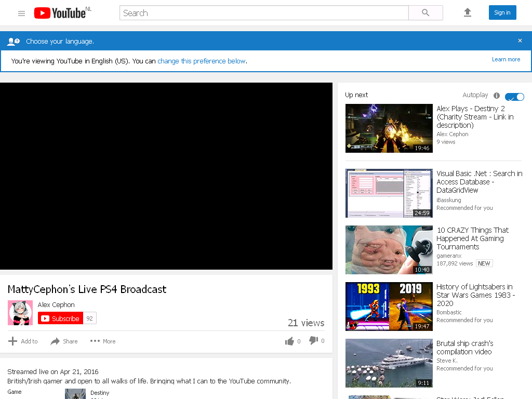Subscribe to Alex Cephon channel

click(x=60, y=318)
